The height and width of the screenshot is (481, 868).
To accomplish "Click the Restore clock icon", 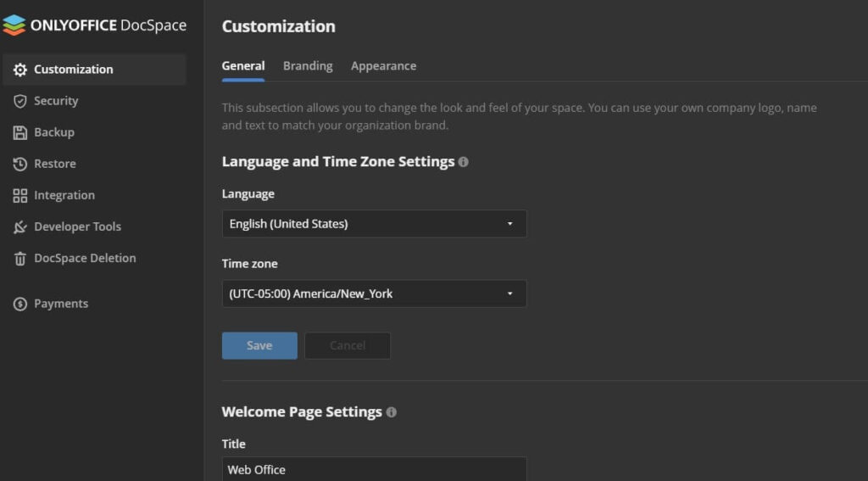I will click(20, 164).
